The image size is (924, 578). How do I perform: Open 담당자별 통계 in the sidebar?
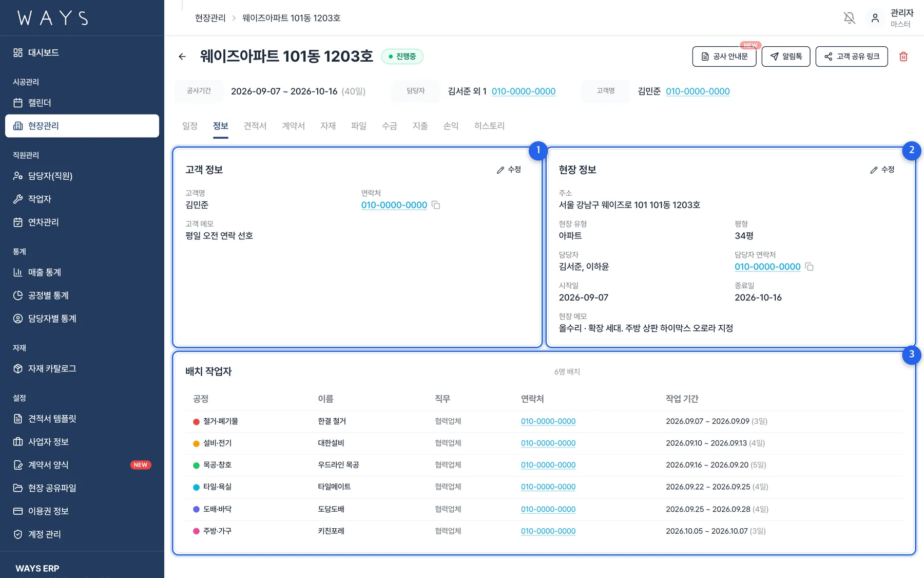(82, 319)
